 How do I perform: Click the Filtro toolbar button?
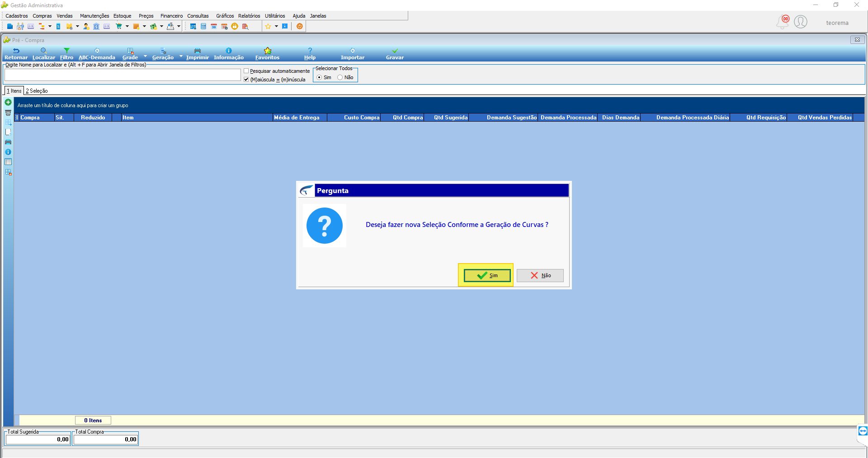point(66,54)
